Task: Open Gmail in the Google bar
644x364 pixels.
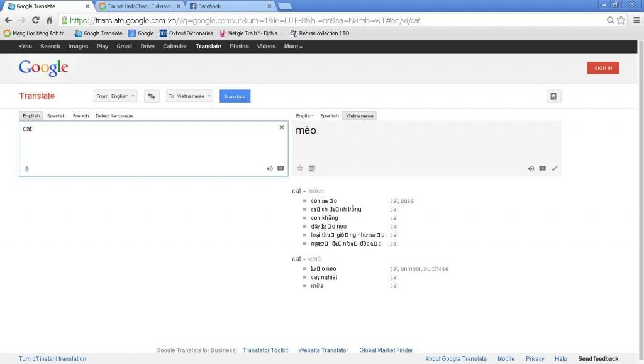Action: [124, 47]
